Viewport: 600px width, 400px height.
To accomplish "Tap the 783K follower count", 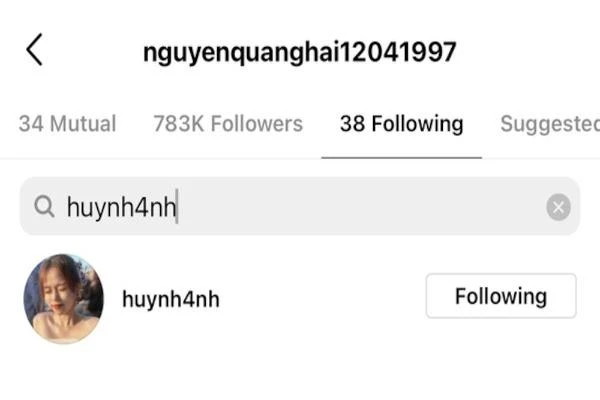I will point(179,124).
